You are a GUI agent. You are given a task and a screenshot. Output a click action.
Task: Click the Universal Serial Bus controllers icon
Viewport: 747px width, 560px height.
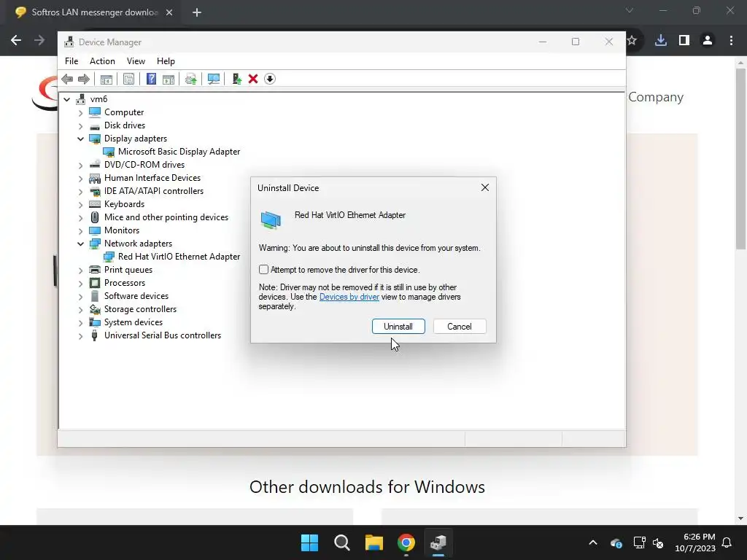click(95, 335)
